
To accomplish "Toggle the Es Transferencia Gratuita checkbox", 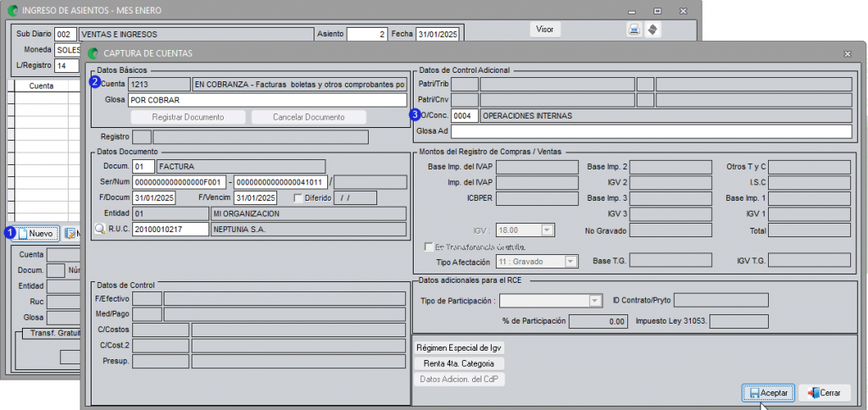I will point(428,247).
